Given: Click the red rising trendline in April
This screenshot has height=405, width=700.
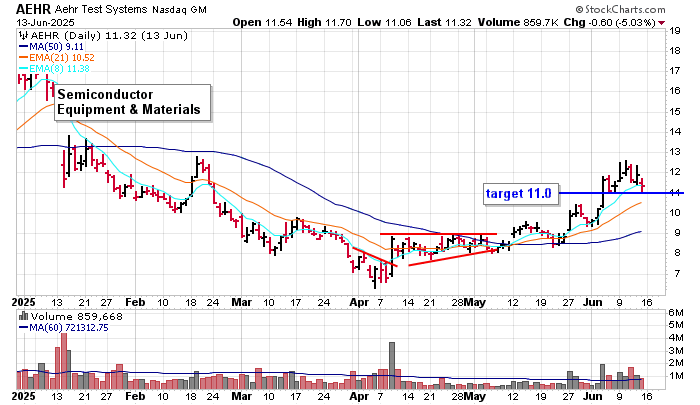Looking at the screenshot, I should [x=452, y=258].
